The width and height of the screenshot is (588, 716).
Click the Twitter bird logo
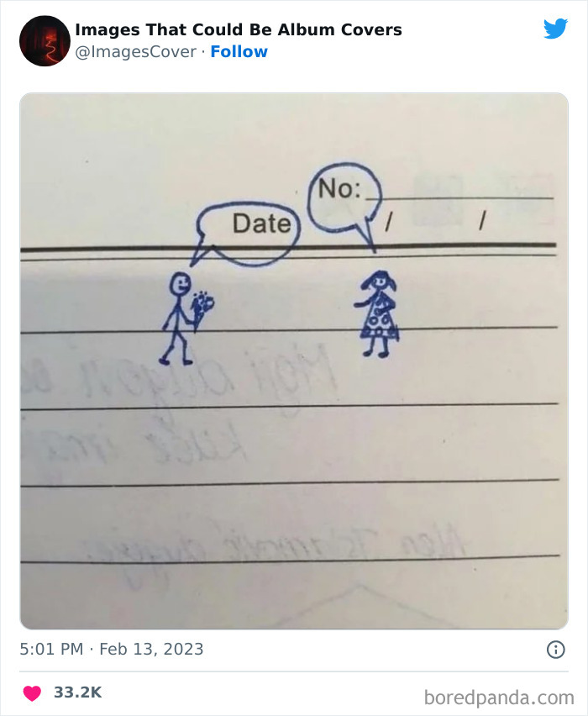click(555, 29)
